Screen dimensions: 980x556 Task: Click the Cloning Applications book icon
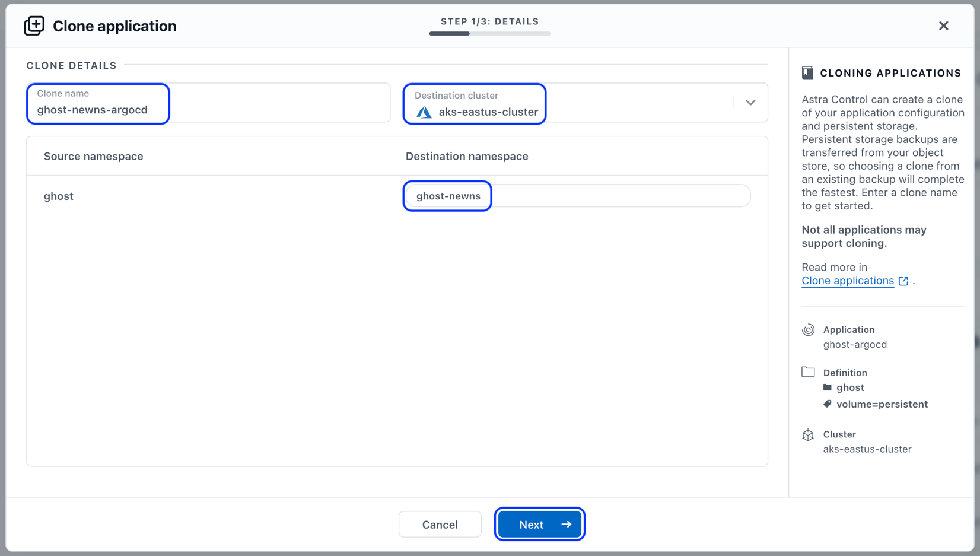click(807, 73)
